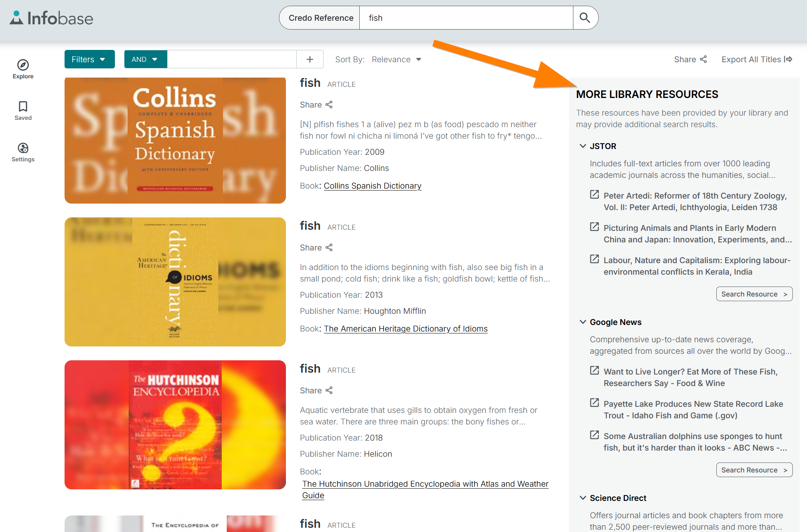Image resolution: width=807 pixels, height=532 pixels.
Task: Click the MORE LIBRARY RESOURCES heading
Action: 647,94
